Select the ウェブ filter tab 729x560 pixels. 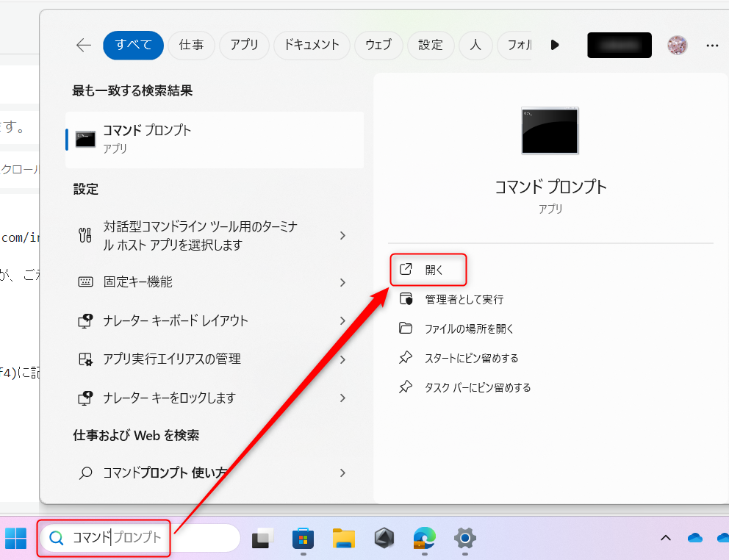(378, 45)
